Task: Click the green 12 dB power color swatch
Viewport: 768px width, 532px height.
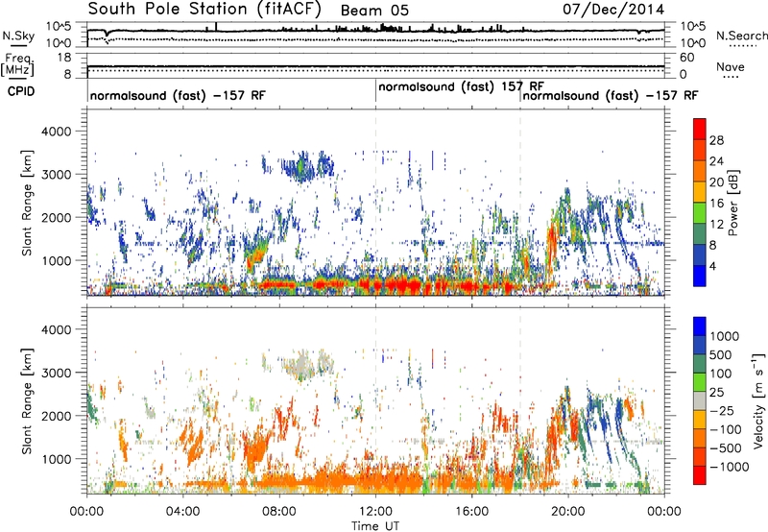Action: tap(700, 213)
